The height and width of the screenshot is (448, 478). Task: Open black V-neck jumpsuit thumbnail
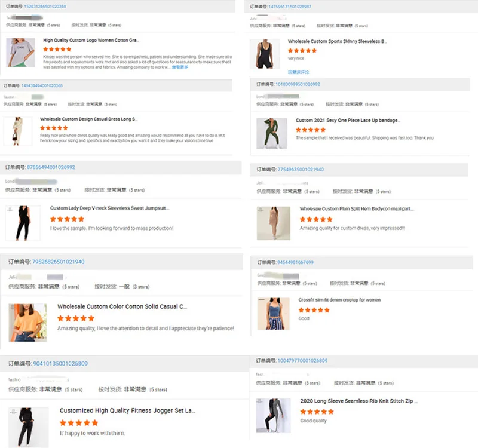tap(23, 223)
